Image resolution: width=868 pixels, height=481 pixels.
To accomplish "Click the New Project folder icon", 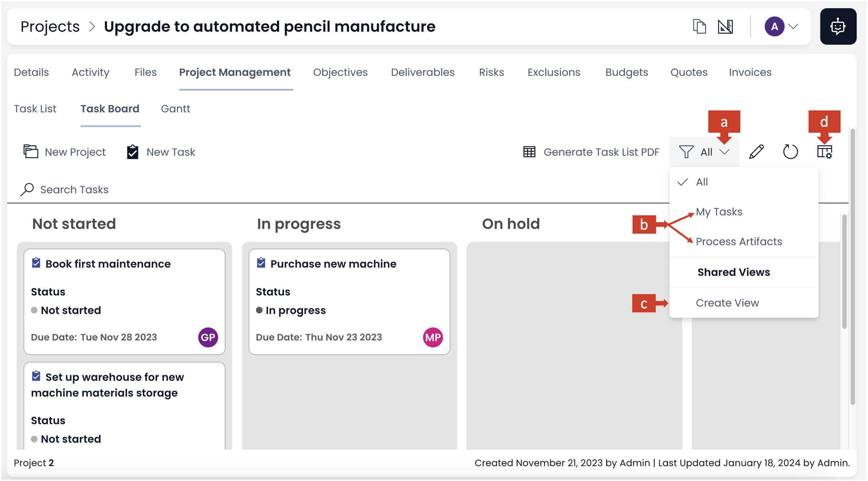I will click(31, 151).
